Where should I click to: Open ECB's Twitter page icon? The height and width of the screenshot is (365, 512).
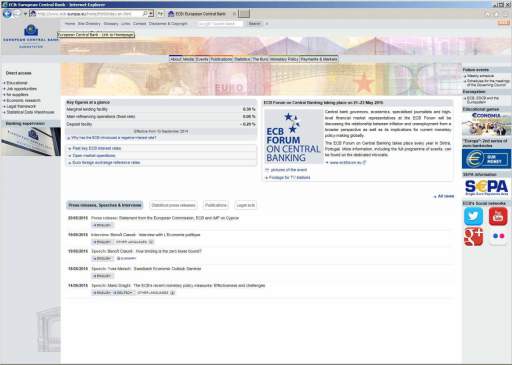point(473,216)
